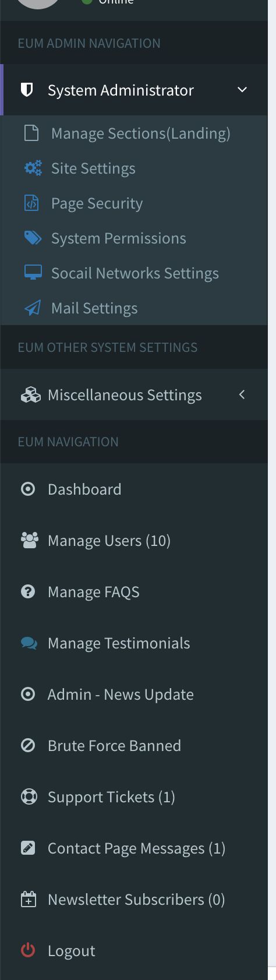The image size is (276, 980).
Task: Open the Dashboard menu item
Action: point(134,489)
